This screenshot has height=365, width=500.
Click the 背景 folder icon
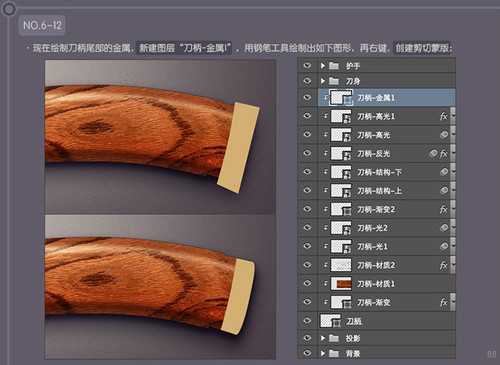[334, 353]
